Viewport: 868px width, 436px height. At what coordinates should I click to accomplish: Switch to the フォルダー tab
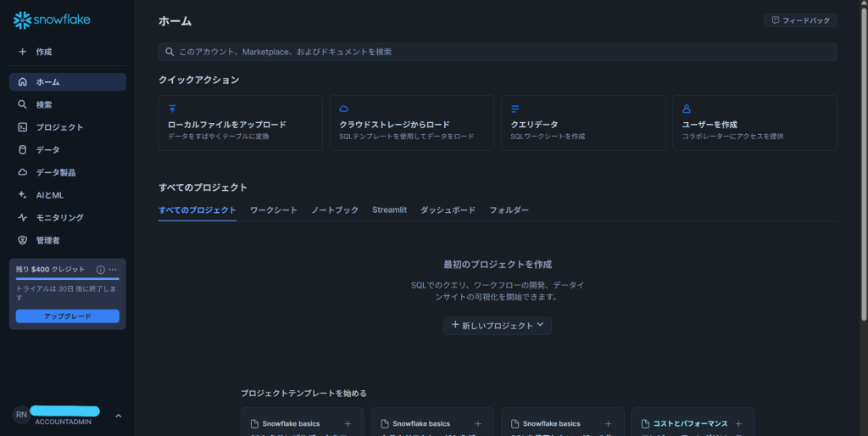509,210
